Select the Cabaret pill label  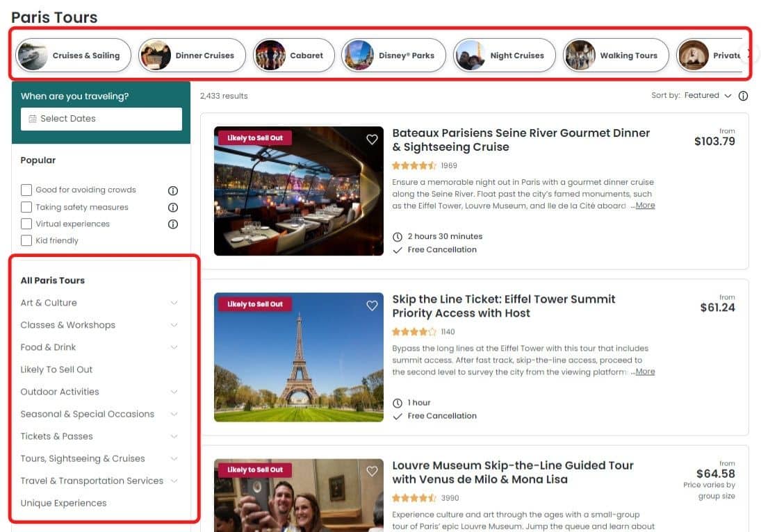click(x=306, y=56)
